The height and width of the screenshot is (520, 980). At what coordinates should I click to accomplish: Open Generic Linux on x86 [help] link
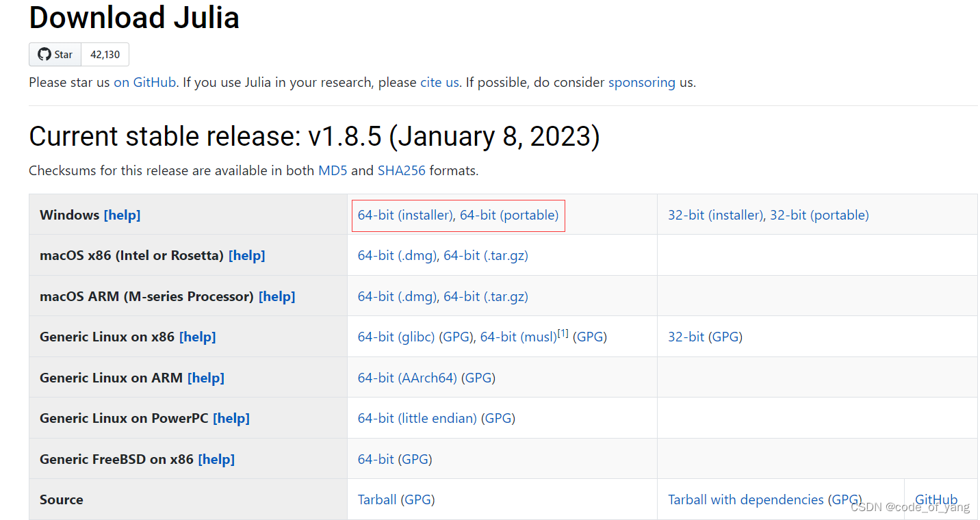coord(198,337)
